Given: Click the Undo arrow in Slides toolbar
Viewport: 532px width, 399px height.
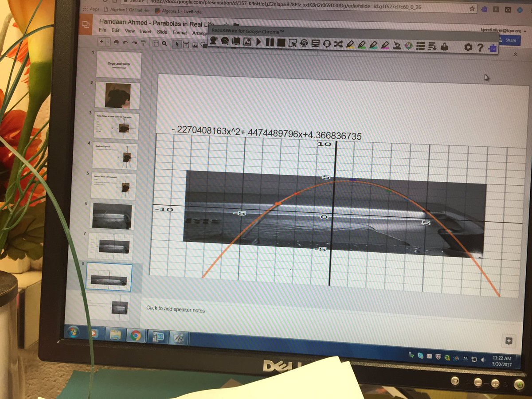Looking at the screenshot, I should coord(125,42).
